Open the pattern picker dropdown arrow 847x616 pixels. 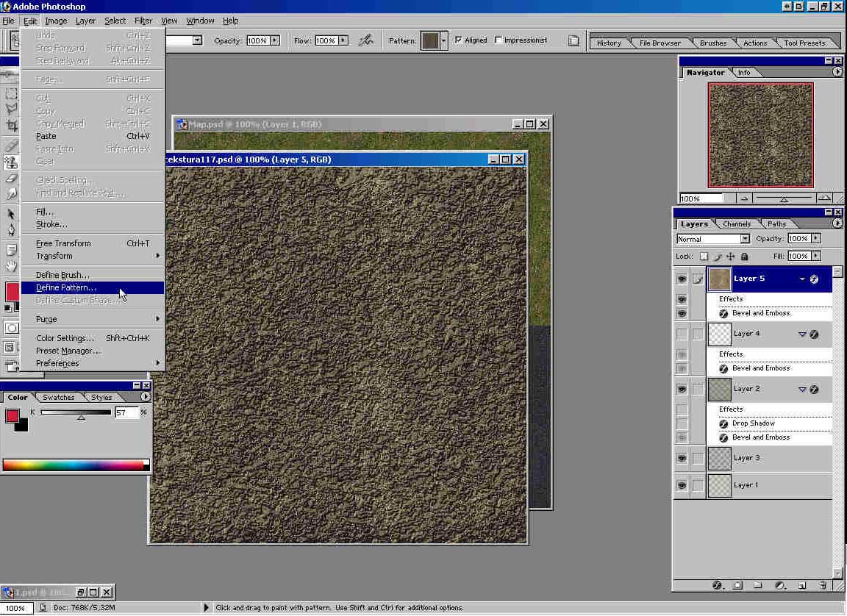443,41
